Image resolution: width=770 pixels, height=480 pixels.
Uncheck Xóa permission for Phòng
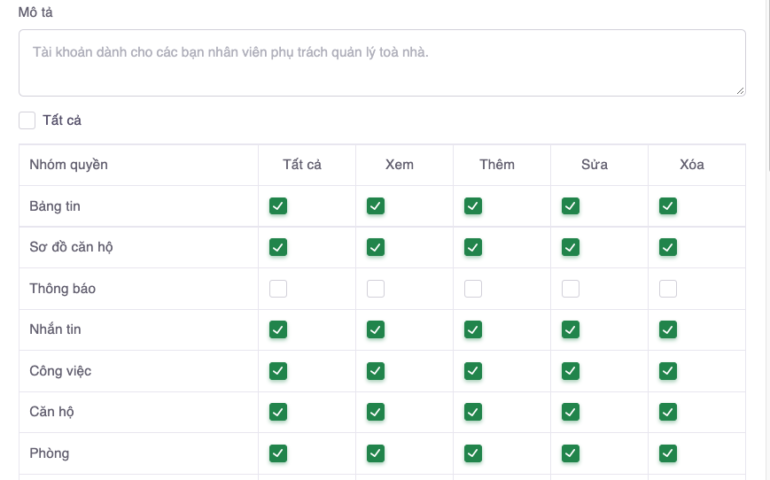(x=668, y=453)
